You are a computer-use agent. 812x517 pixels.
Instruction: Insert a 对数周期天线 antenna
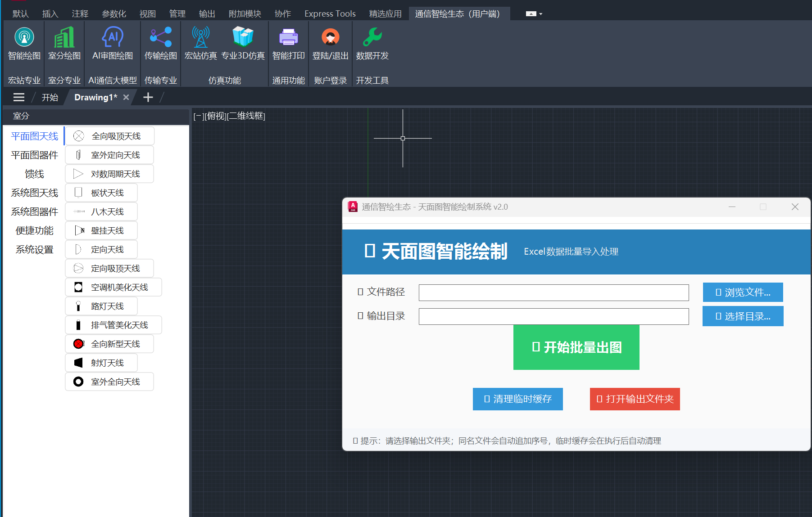tap(109, 174)
